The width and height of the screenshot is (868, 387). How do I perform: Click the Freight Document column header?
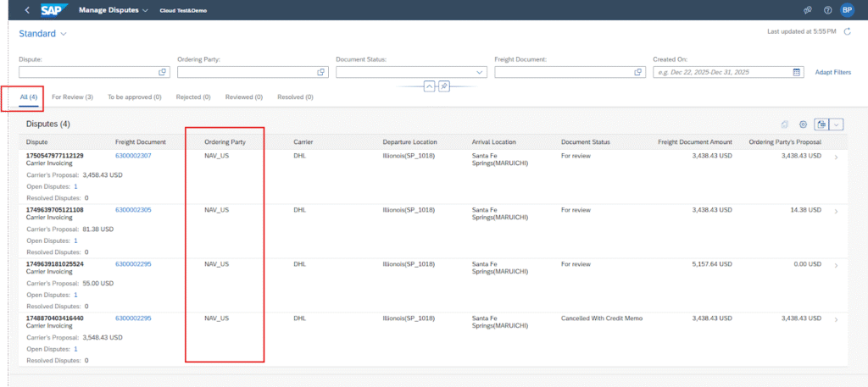(141, 142)
